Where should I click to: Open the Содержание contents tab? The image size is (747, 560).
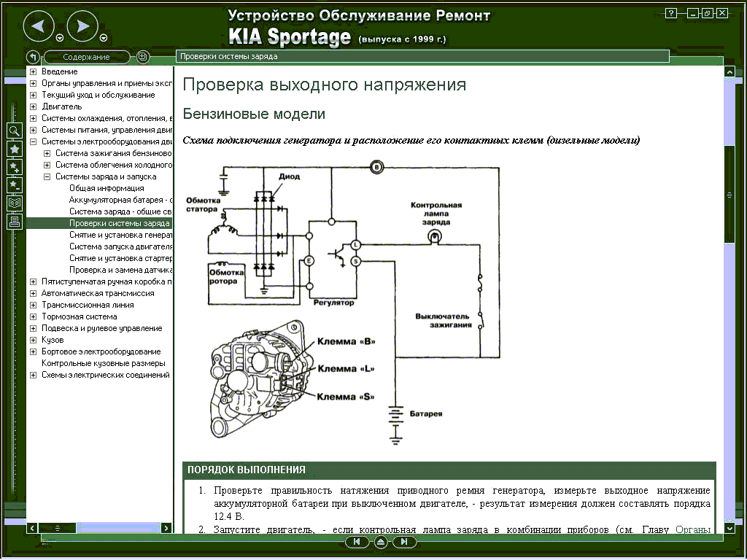[86, 57]
